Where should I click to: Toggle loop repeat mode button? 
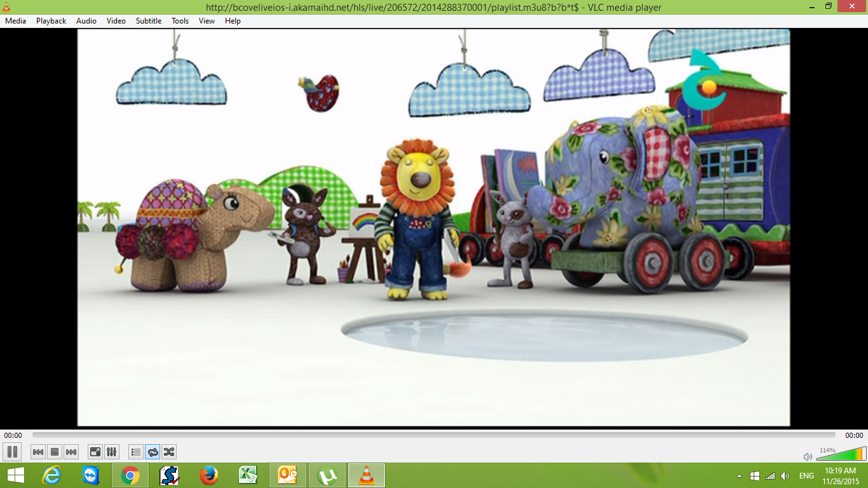[x=153, y=452]
